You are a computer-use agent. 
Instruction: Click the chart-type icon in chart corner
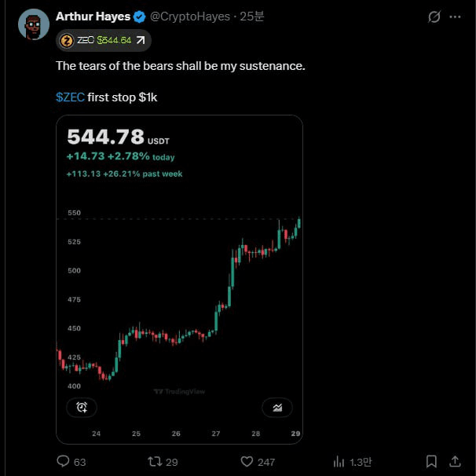277,407
